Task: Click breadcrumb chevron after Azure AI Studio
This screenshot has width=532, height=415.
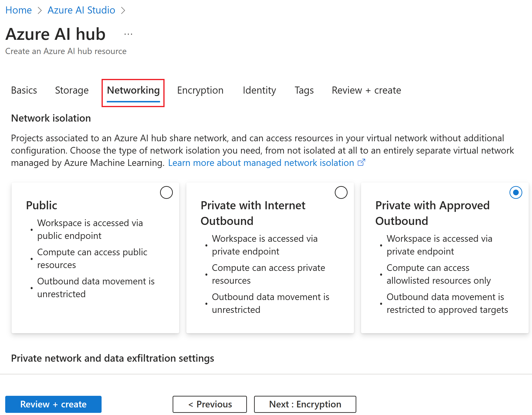Action: pos(123,10)
